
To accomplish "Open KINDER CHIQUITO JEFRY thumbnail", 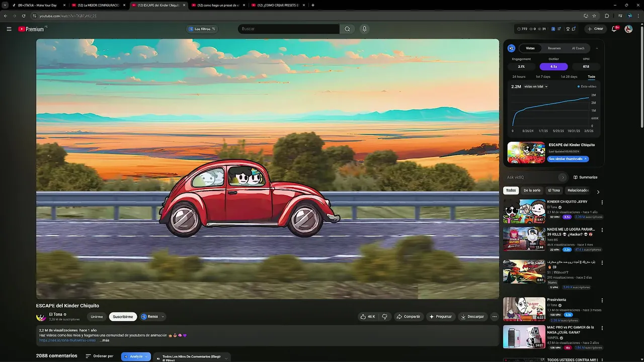I will (x=524, y=211).
